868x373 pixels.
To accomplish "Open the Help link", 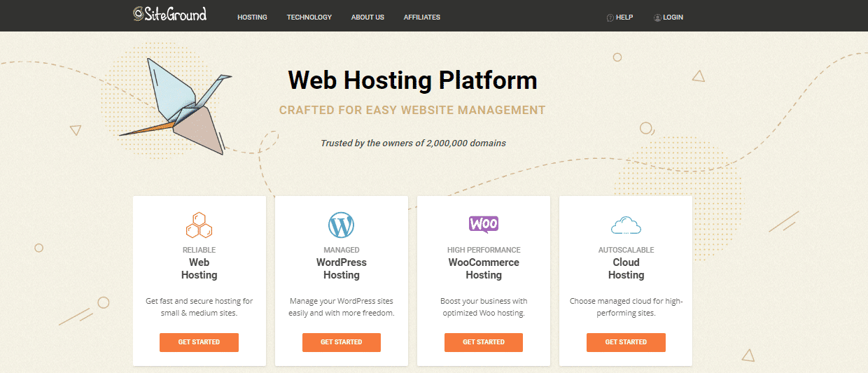I will (624, 17).
